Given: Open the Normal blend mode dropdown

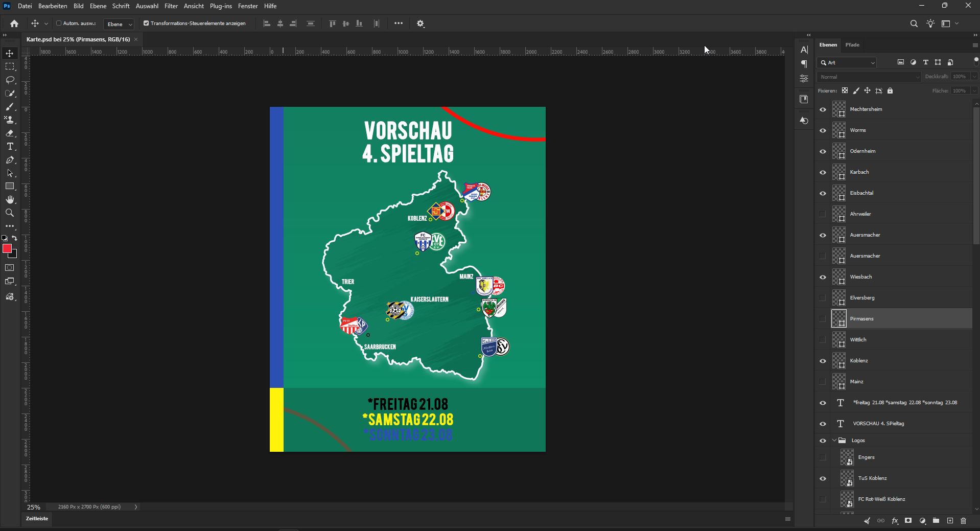Looking at the screenshot, I should pos(869,77).
